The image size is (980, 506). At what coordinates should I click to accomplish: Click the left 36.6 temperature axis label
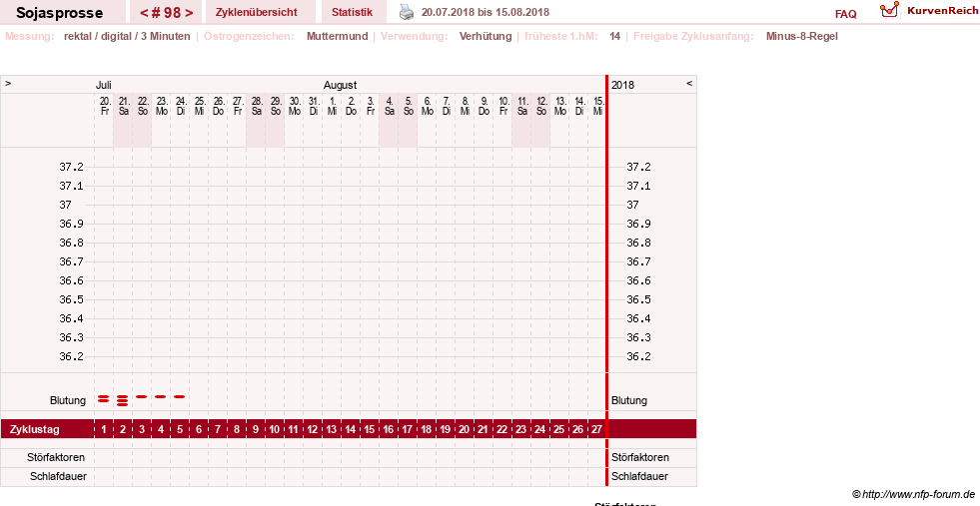point(71,280)
